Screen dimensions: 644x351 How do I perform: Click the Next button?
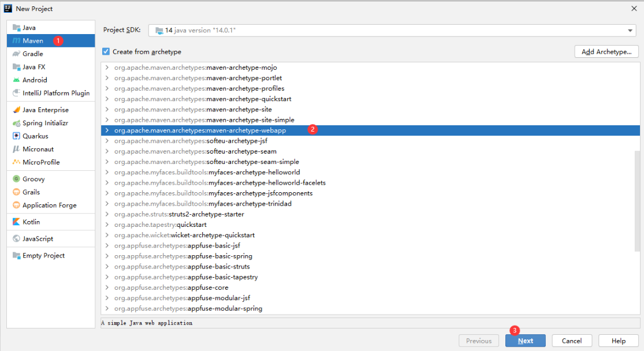525,341
